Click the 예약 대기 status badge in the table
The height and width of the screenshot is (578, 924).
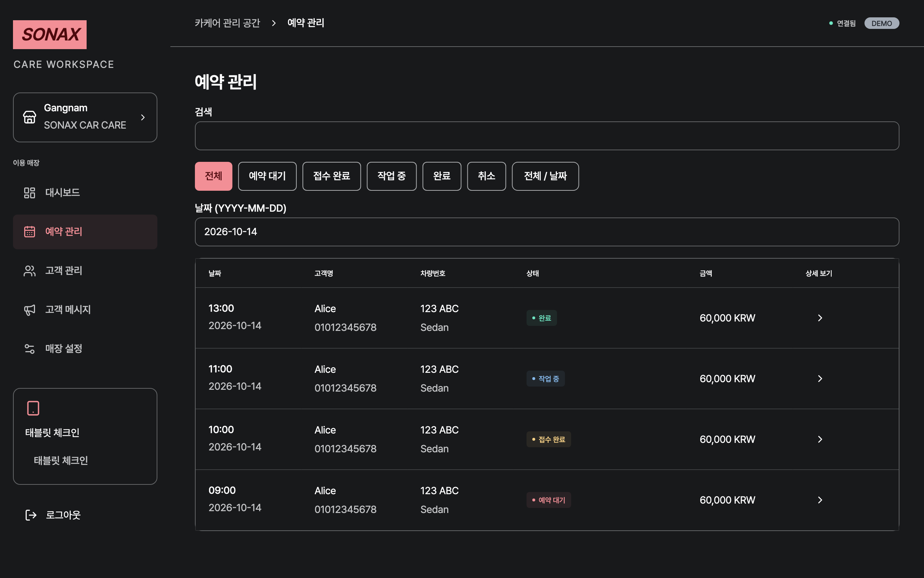549,500
